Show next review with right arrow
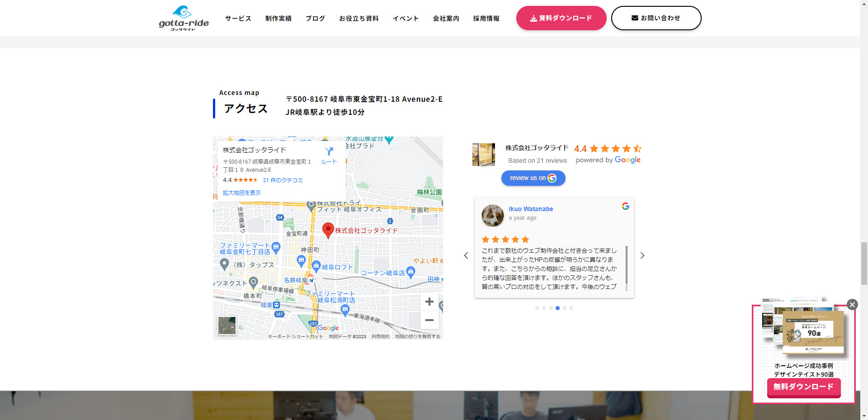This screenshot has width=868, height=420. 642,256
